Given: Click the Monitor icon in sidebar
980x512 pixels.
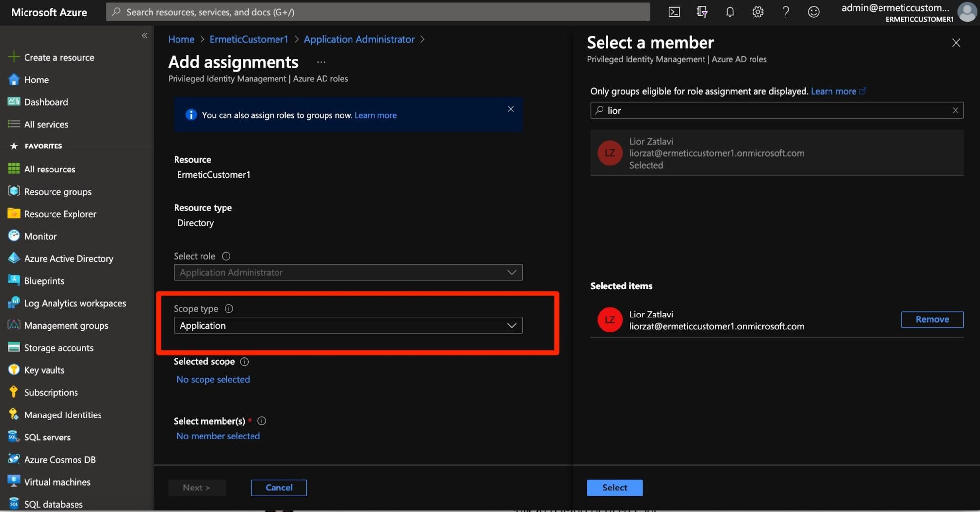Looking at the screenshot, I should pyautogui.click(x=14, y=236).
